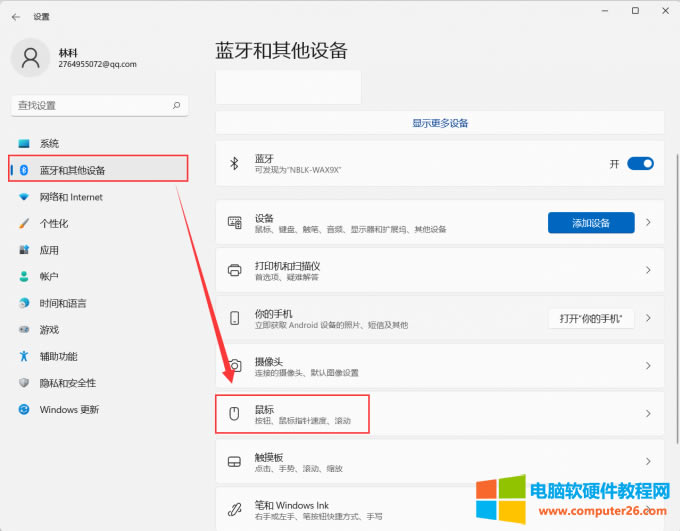Expand the 打印机和扫描仪 chevron
This screenshot has width=680, height=531.
(x=648, y=270)
